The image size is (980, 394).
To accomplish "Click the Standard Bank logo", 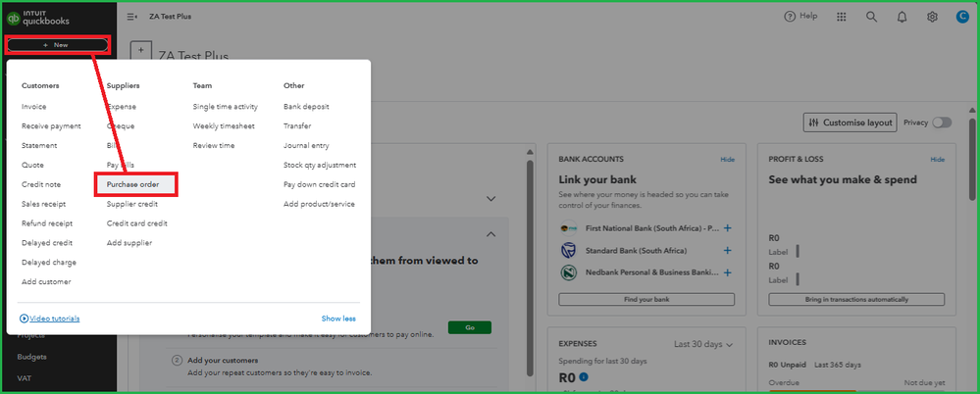I will tap(568, 250).
